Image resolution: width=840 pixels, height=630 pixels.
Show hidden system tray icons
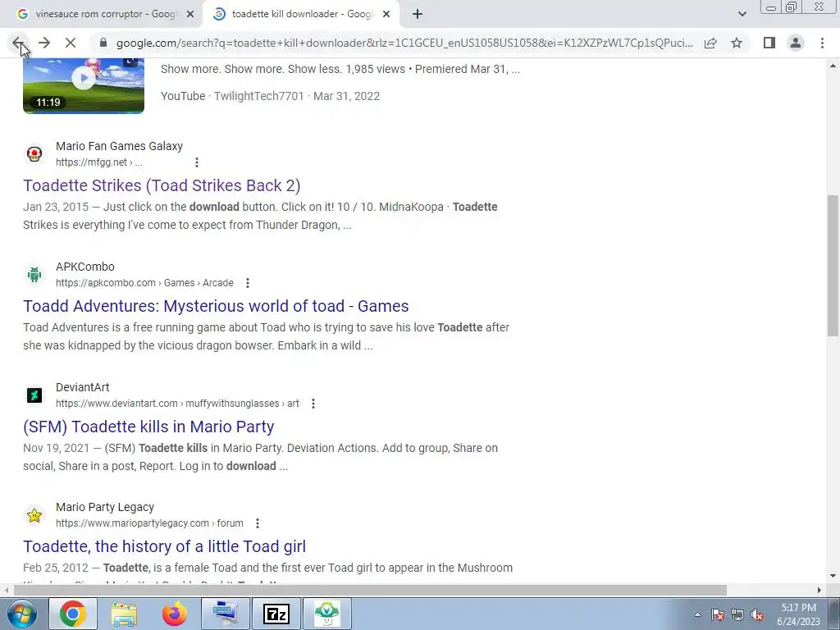[x=697, y=615]
